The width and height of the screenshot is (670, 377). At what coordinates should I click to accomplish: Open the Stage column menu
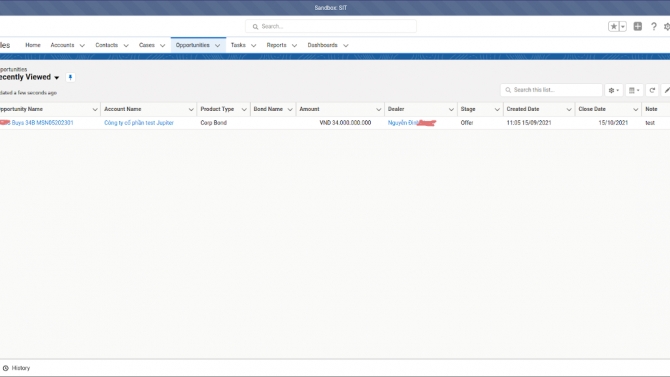497,109
